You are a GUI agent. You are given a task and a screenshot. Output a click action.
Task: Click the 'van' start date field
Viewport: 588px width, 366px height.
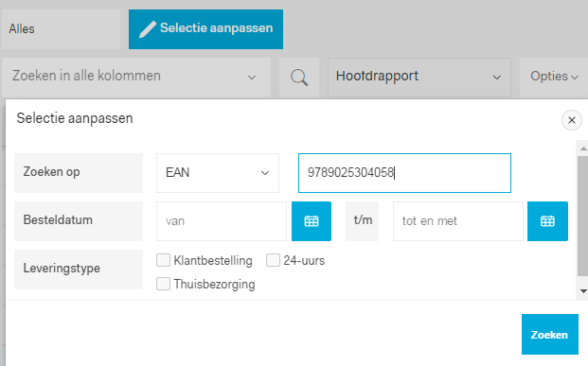coord(222,221)
